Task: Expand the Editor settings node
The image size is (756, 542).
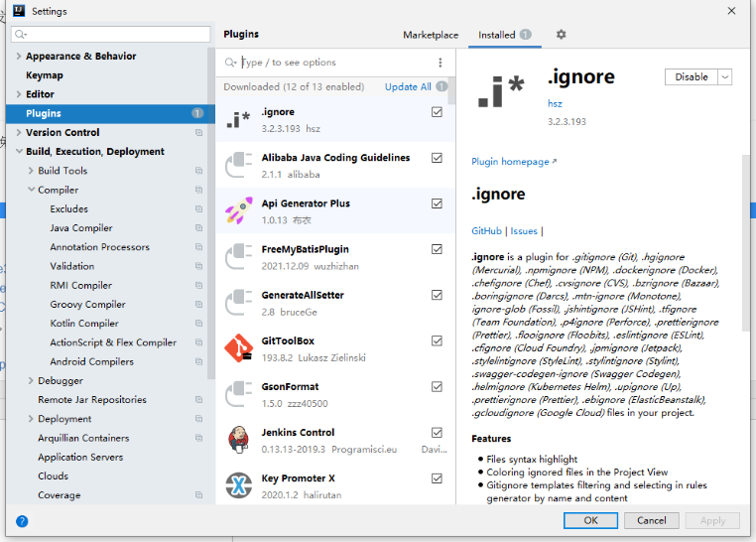Action: (x=18, y=94)
